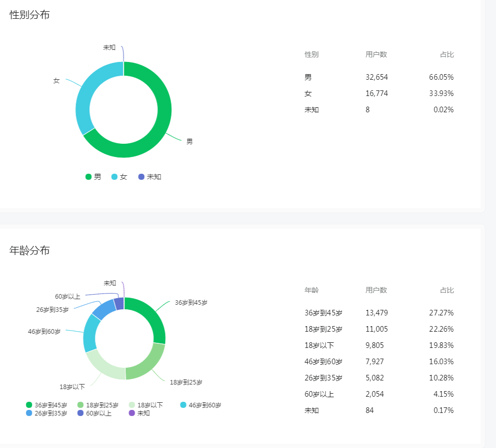
Task: Toggle the 未知 legend entry under gender donut
Action: pos(149,177)
